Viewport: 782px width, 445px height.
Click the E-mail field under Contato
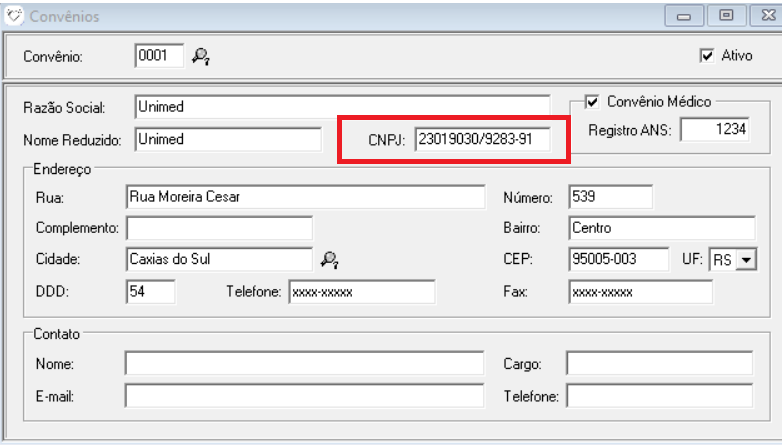[305, 396]
